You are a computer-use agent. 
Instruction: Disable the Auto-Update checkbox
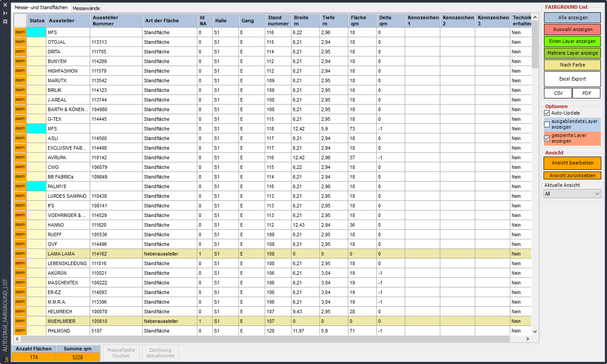547,113
